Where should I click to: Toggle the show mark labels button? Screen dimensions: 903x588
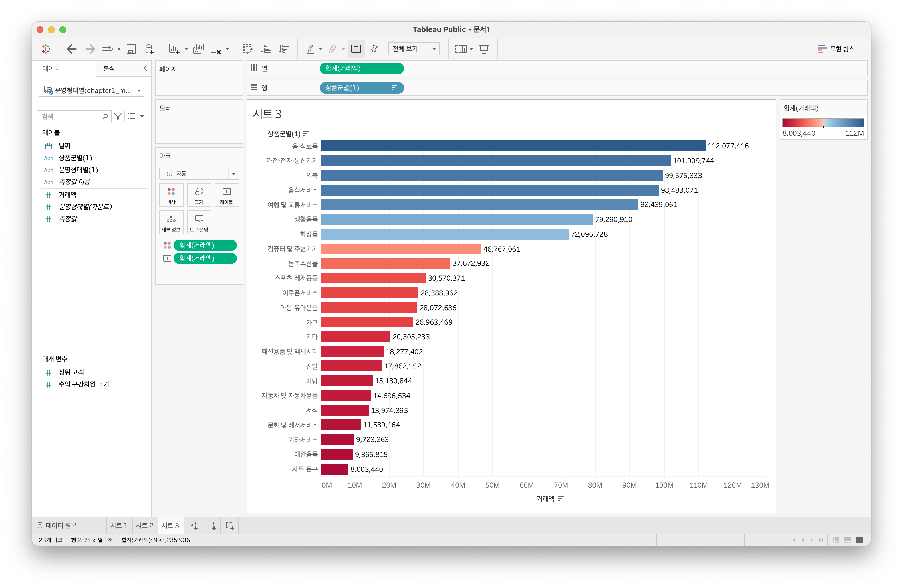(356, 49)
